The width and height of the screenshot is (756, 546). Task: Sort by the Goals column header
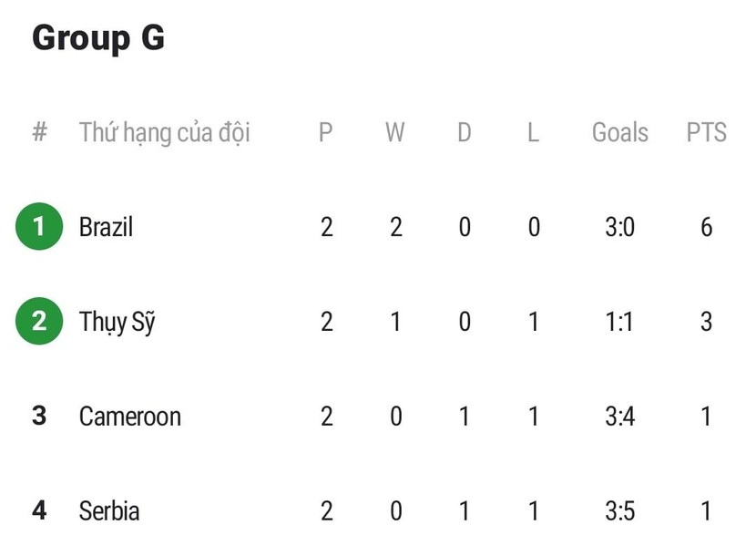(x=619, y=132)
